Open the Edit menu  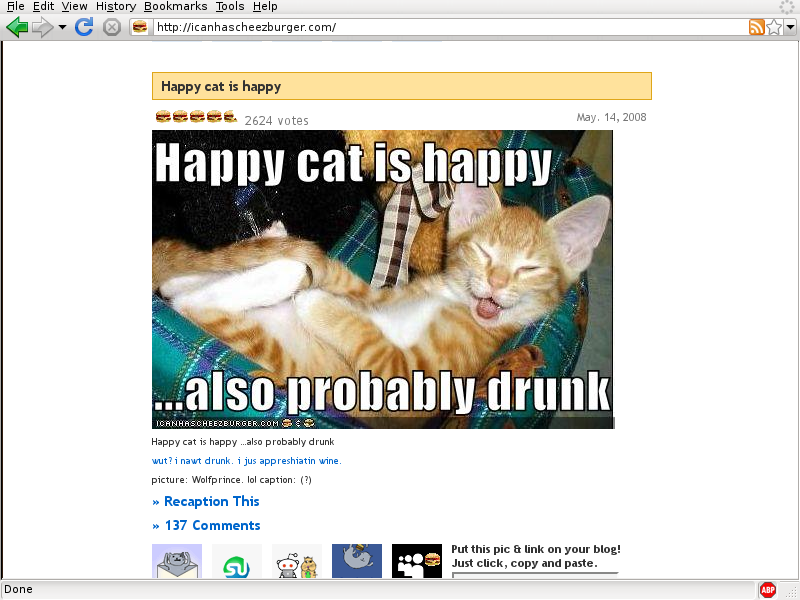tap(43, 7)
